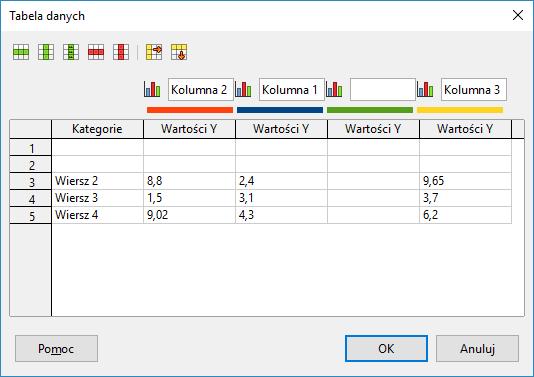Click the cell containing 4,3

point(281,215)
